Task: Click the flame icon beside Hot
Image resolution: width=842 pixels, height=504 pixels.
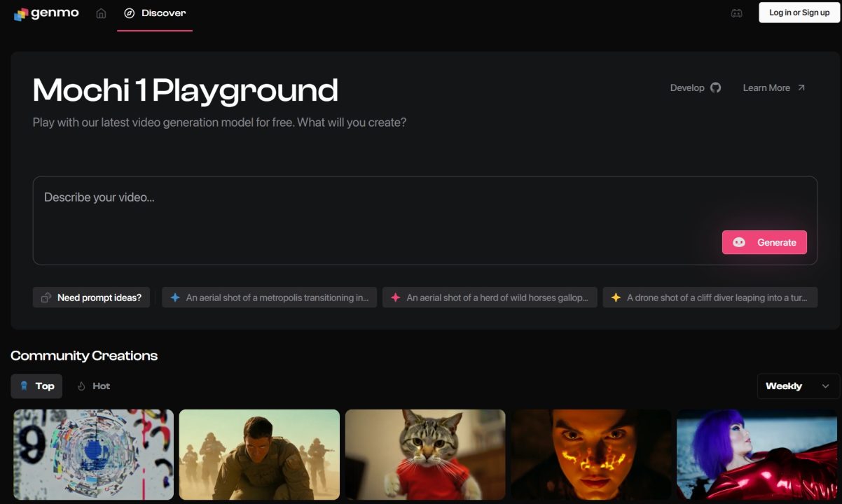Action: point(82,386)
